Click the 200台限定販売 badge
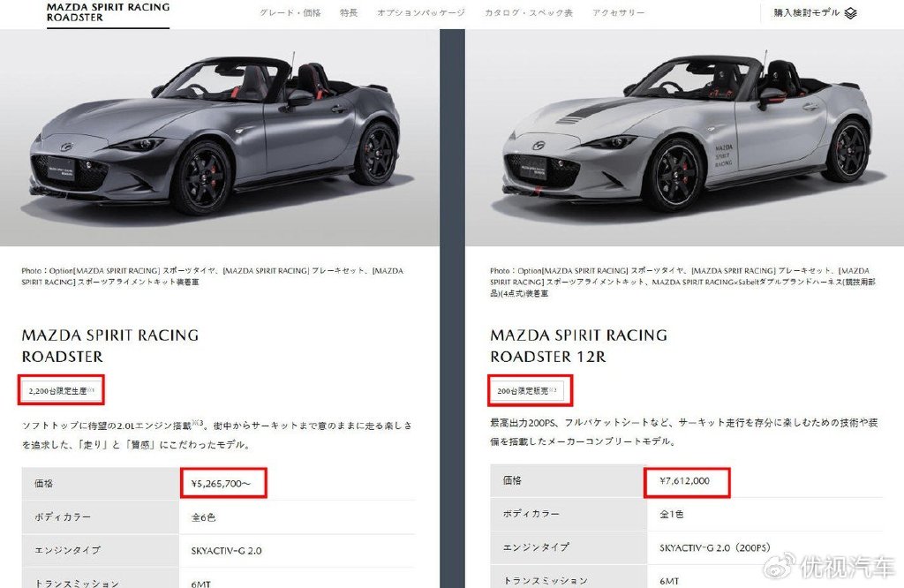The width and height of the screenshot is (904, 588). coord(528,391)
